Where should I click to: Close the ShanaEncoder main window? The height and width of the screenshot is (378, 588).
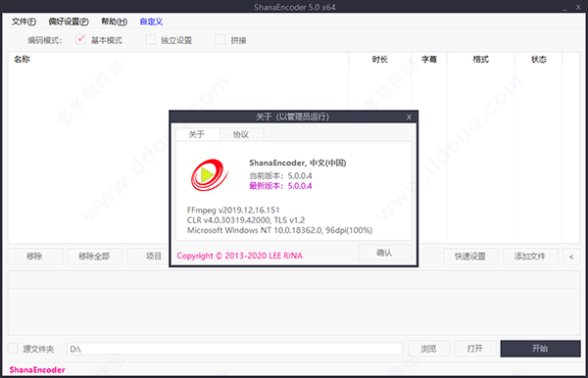pos(578,7)
